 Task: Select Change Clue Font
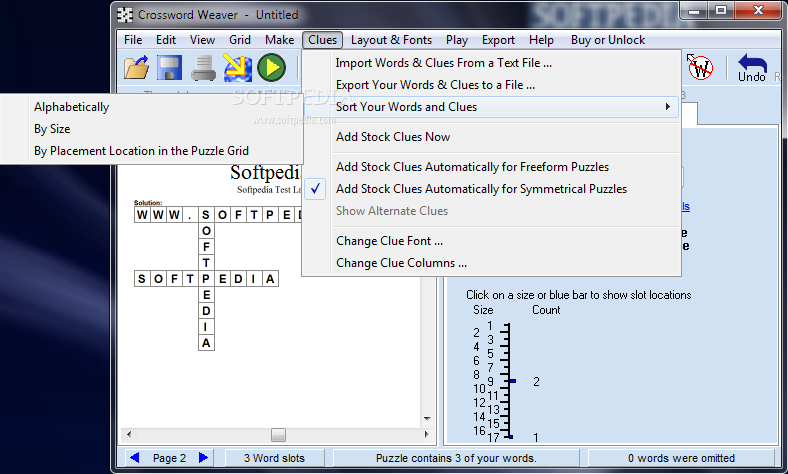tap(389, 241)
